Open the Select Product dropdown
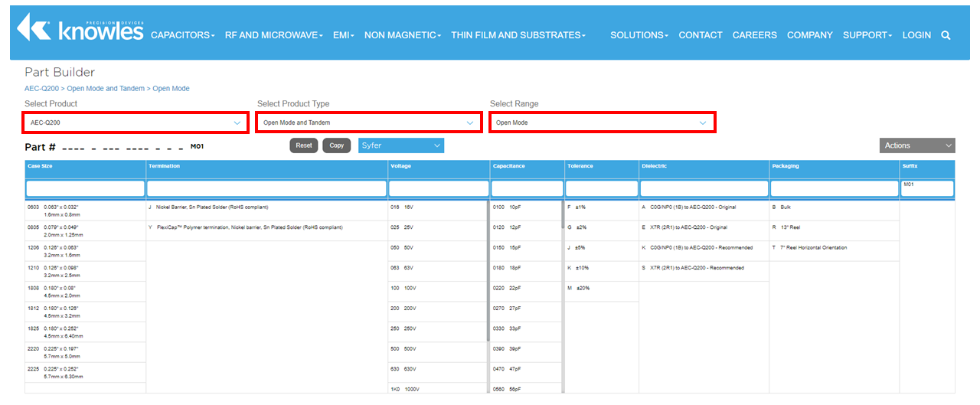The image size is (980, 405). 136,122
